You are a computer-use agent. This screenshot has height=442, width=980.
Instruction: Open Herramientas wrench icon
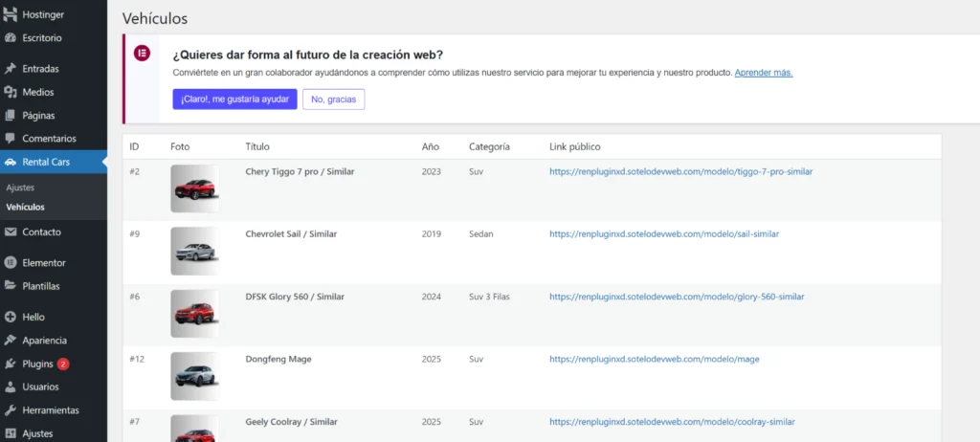[x=11, y=410]
